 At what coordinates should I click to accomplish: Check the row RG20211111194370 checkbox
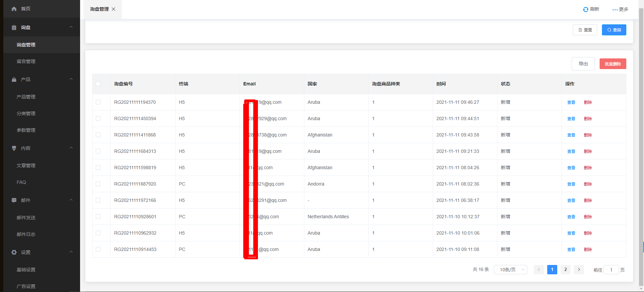(98, 102)
